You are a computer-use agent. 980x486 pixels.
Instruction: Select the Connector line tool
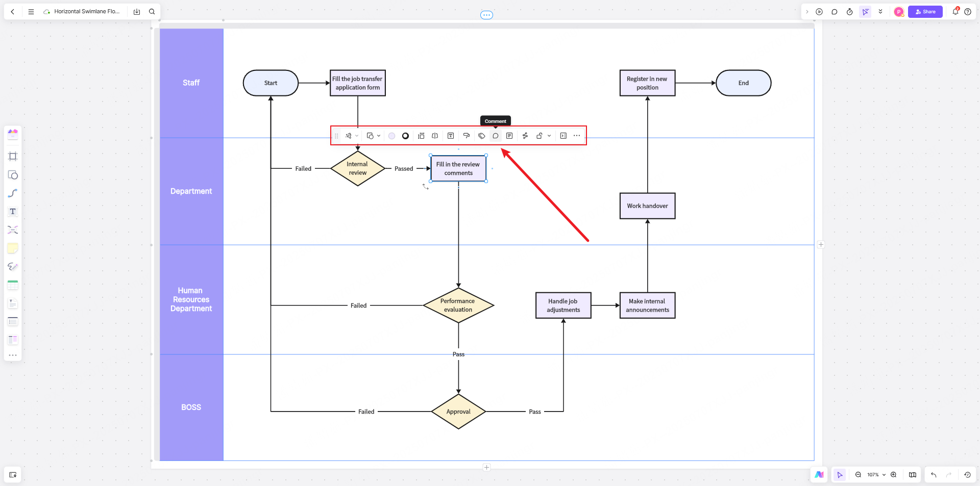(x=13, y=193)
